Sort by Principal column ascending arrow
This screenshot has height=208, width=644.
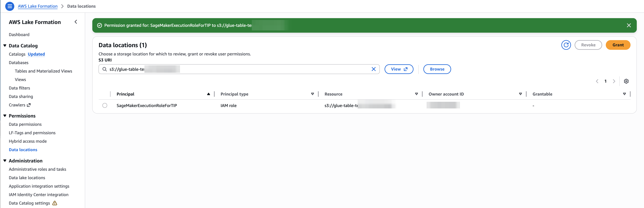coord(209,94)
